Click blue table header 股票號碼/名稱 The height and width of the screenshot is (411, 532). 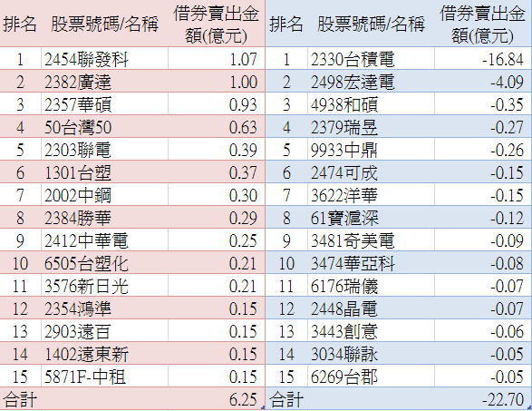[371, 24]
